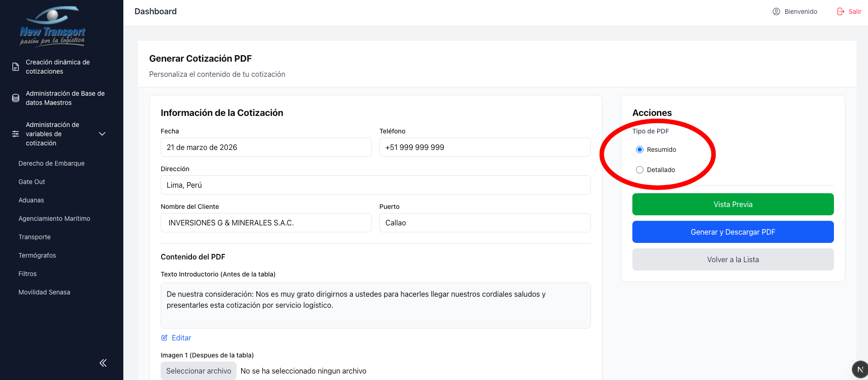Click the red logout icon
868x380 pixels.
click(840, 12)
